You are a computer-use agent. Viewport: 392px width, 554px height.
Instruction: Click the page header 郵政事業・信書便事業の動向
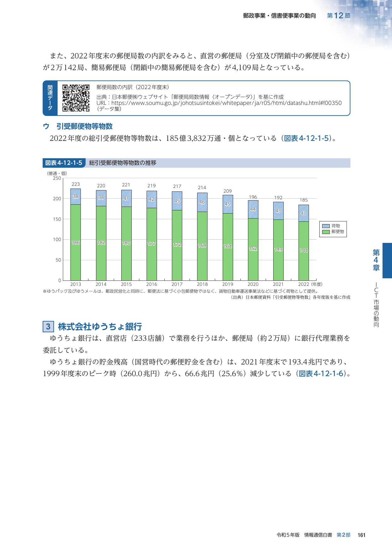[x=280, y=16]
